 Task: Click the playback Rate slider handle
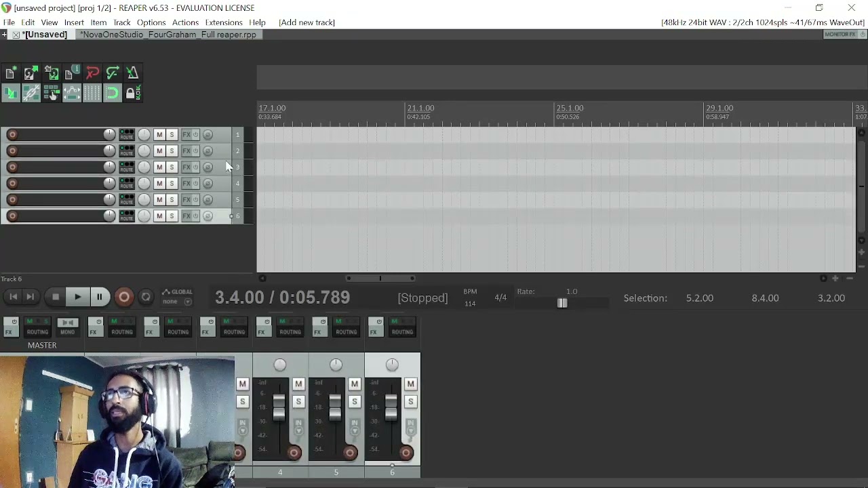[562, 304]
